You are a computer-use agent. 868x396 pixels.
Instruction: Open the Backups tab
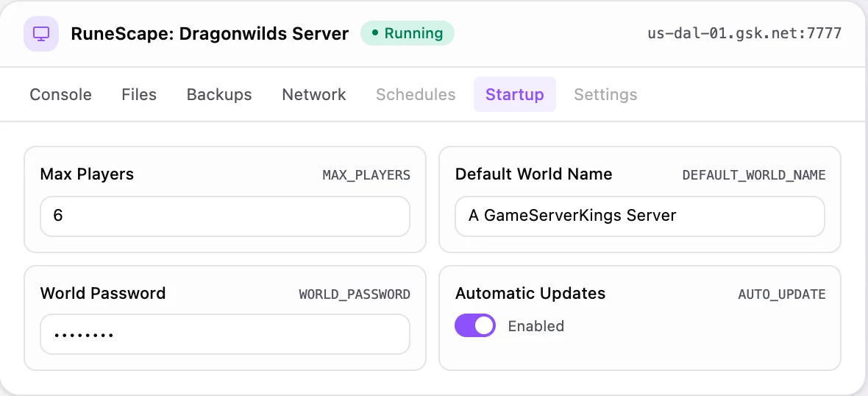(219, 94)
